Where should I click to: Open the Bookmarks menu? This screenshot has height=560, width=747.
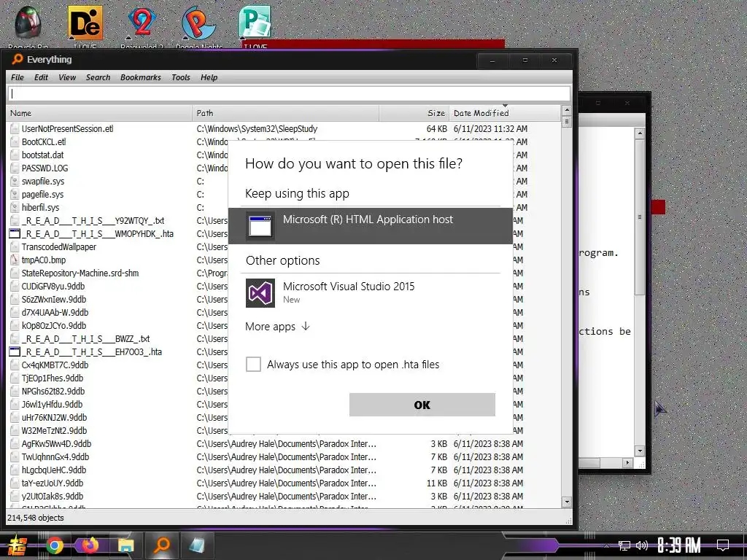pyautogui.click(x=141, y=77)
